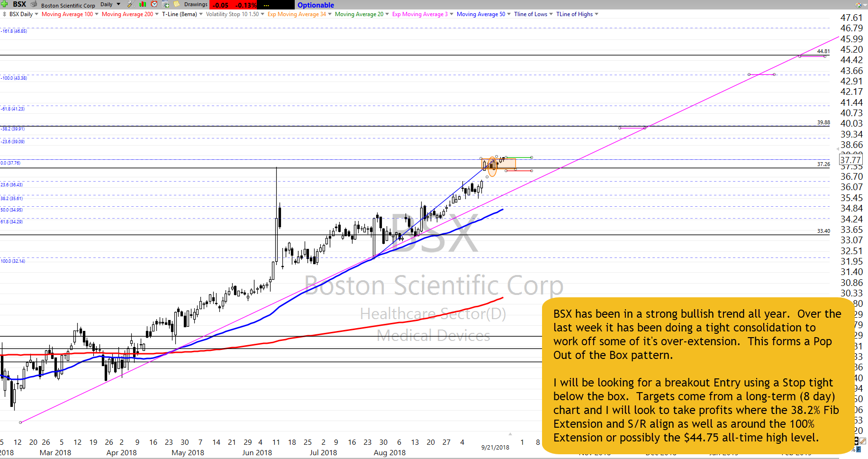This screenshot has width=868, height=459.
Task: Click the Boston Scientific Corp company name
Action: 68,6
